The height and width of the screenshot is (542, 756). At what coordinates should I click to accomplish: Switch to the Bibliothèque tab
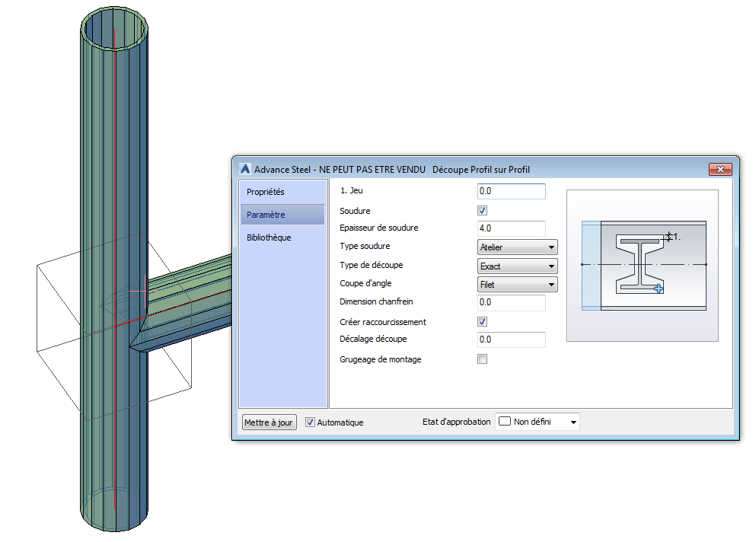coord(282,238)
